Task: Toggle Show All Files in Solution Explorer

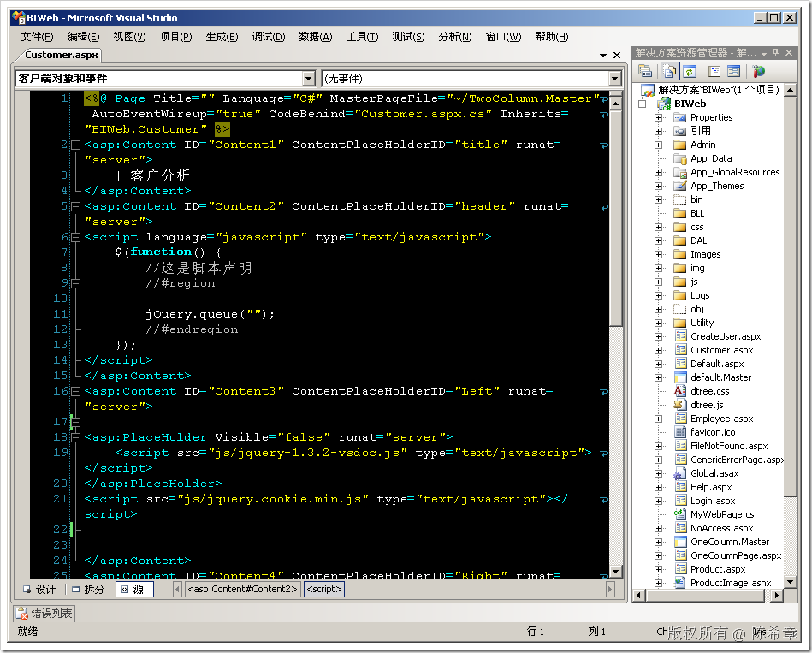Action: (x=670, y=71)
